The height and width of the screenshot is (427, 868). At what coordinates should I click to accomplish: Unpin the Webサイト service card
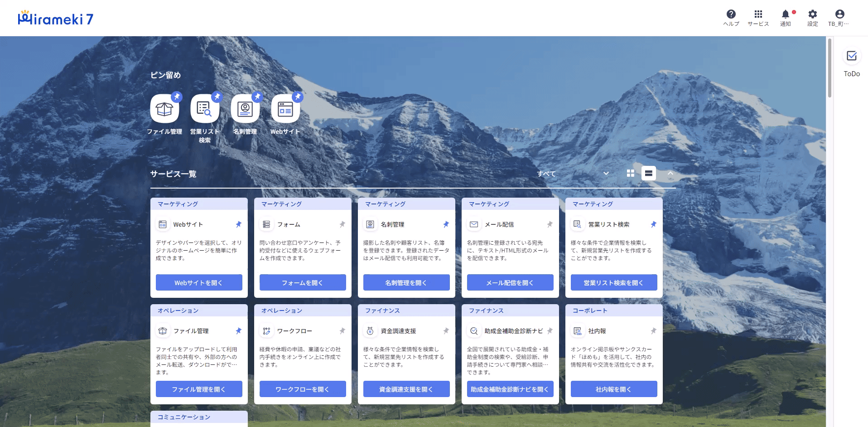coord(239,224)
